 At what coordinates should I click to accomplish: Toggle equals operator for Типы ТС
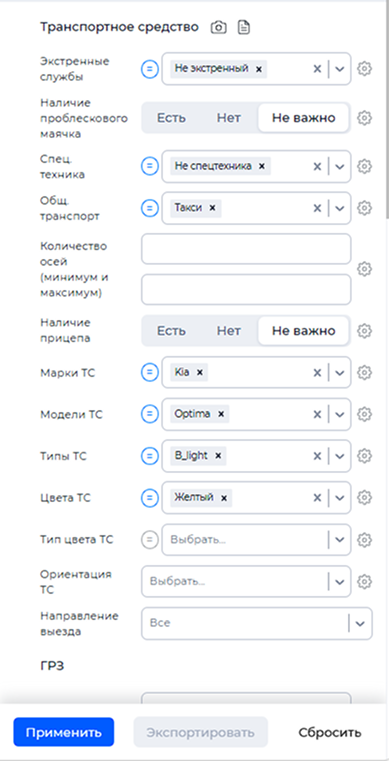(x=150, y=456)
